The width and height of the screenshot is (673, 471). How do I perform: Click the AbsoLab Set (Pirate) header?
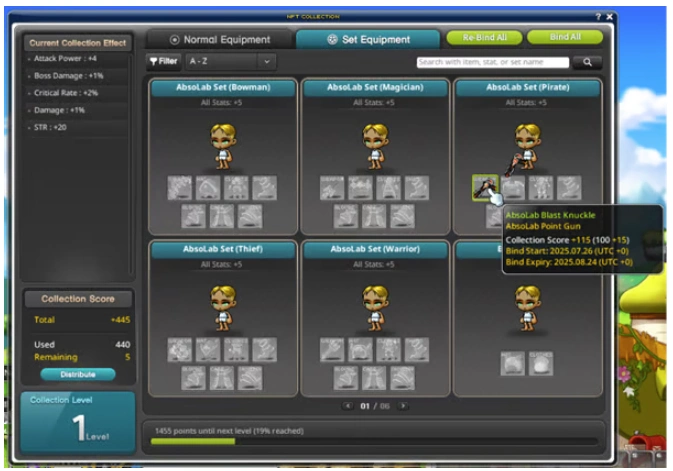pos(527,88)
